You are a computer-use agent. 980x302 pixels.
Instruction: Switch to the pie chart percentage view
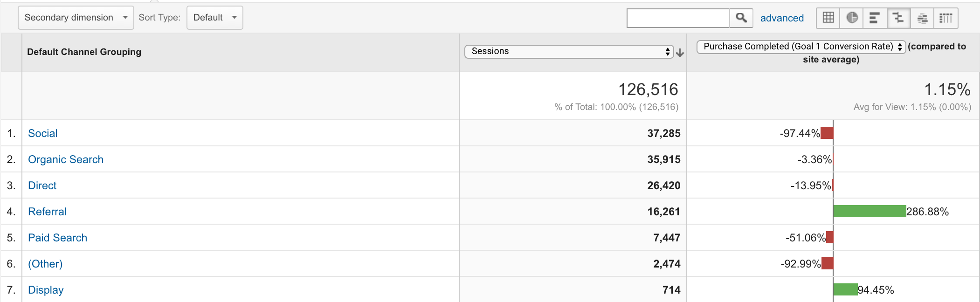[852, 18]
